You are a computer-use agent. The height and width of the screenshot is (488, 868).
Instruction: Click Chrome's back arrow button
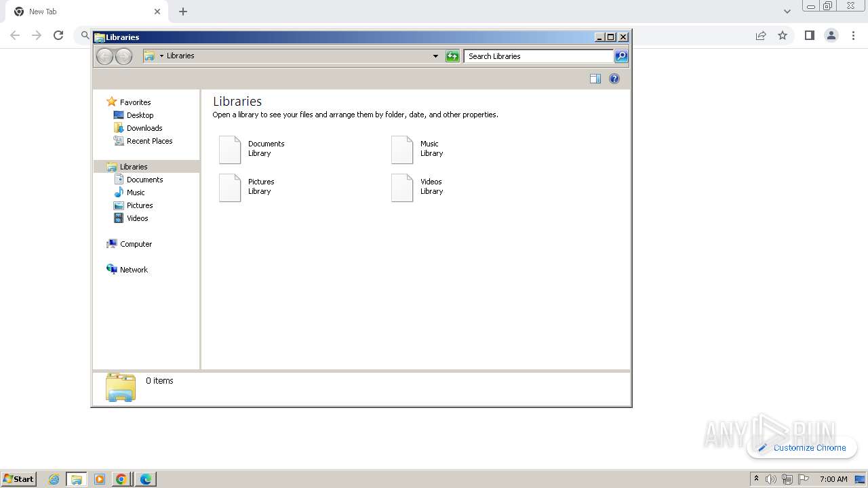pyautogui.click(x=15, y=35)
